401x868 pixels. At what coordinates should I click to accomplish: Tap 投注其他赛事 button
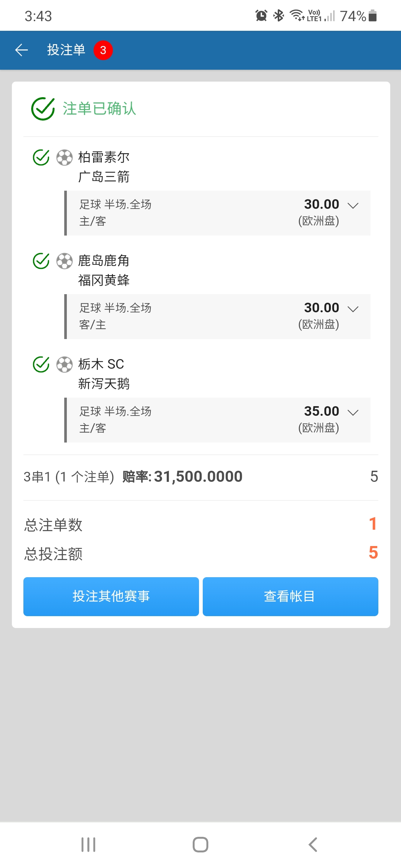(x=111, y=596)
